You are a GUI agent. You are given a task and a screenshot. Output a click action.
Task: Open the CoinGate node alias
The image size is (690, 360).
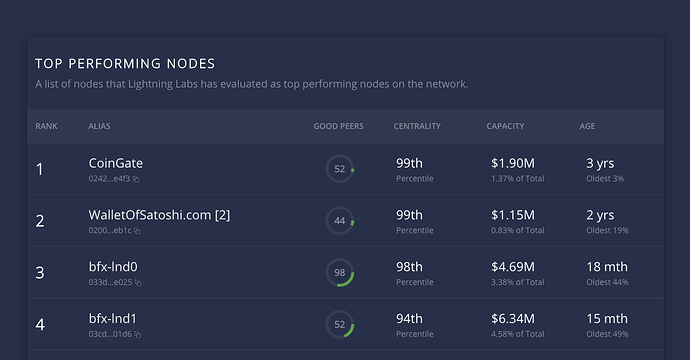116,163
